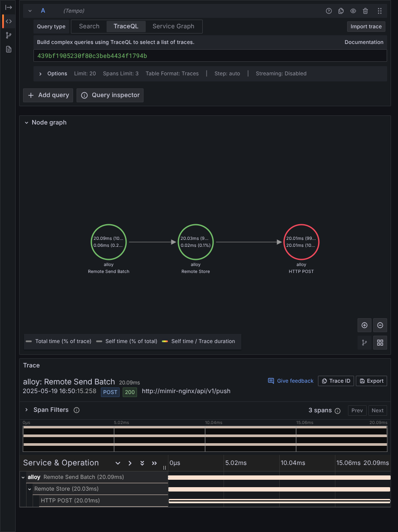This screenshot has height=532, width=398.
Task: Expand query Options row
Action: [40, 74]
